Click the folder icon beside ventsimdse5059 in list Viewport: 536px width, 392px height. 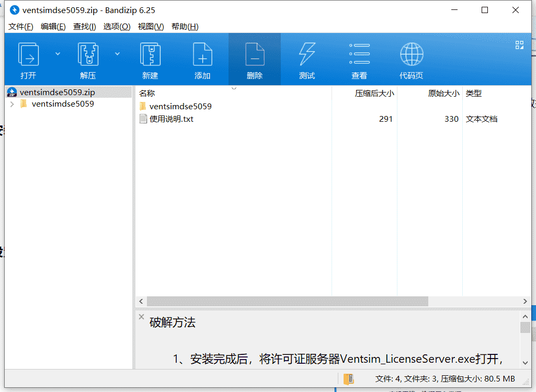pyautogui.click(x=143, y=106)
